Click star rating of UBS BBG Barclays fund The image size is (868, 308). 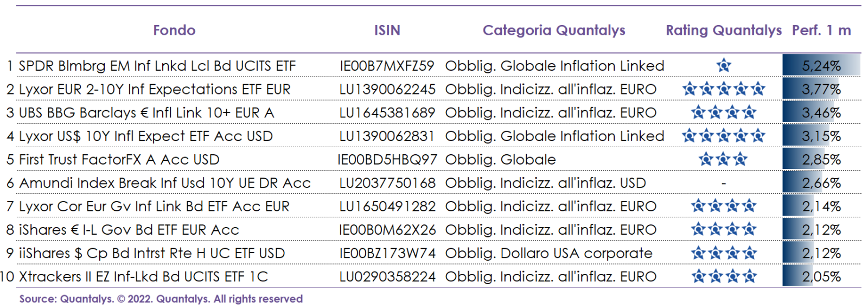pos(724,112)
